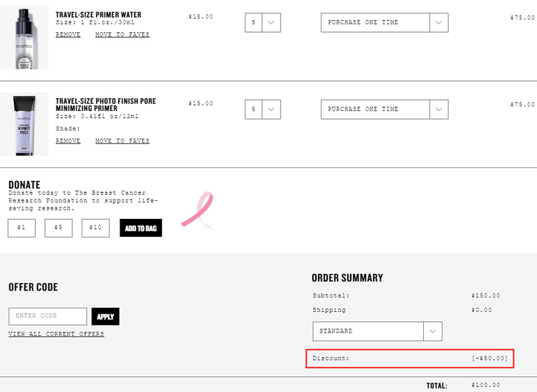Expand the Primer Water quantity dropdown

(x=263, y=23)
